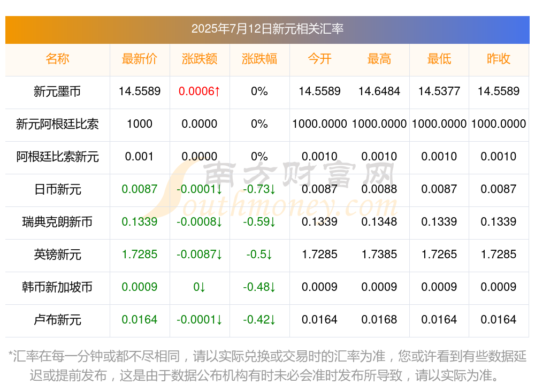Select green latest price 0.0087
This screenshot has height=392, width=535.
click(140, 189)
